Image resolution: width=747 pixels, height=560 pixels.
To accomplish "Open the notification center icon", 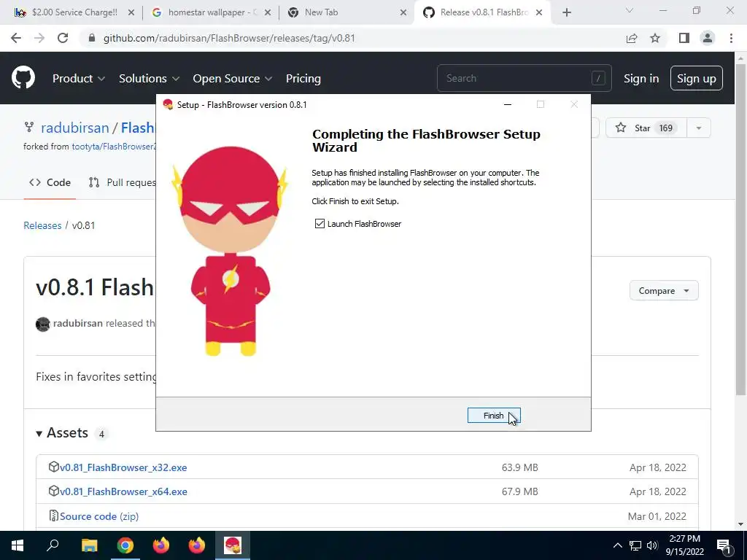I will [724, 545].
